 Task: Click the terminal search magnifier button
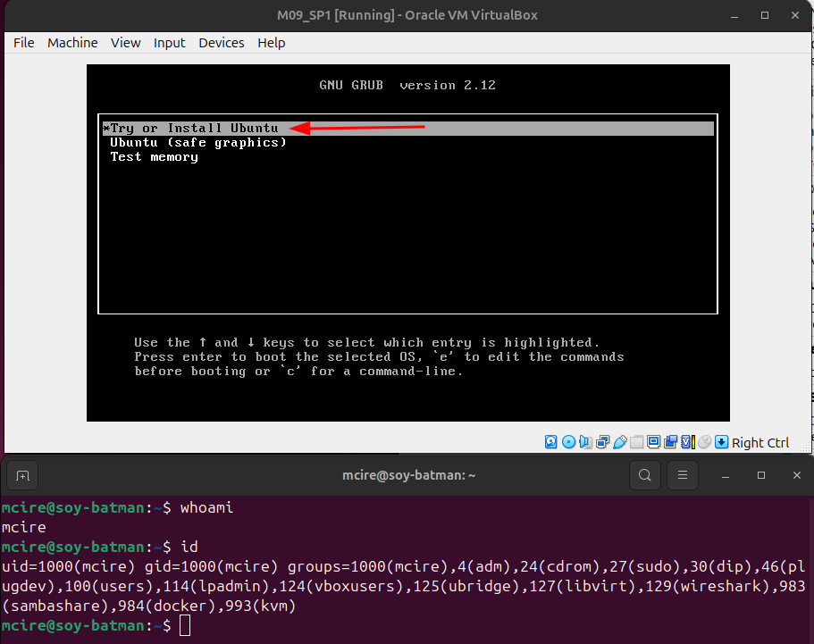645,474
